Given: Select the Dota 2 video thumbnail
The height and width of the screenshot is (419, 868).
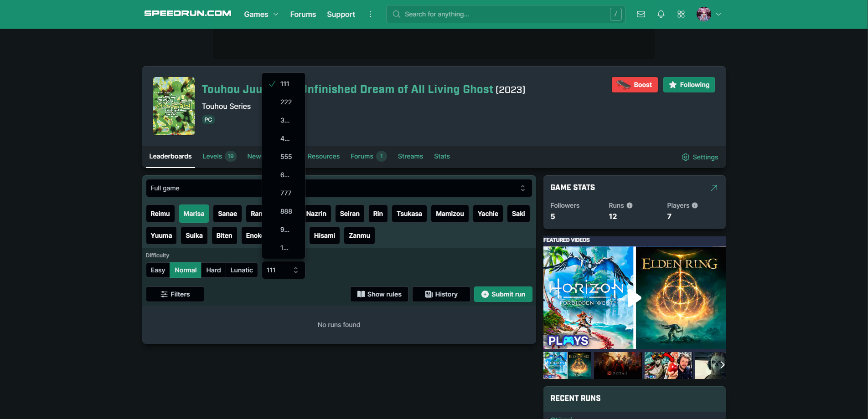Looking at the screenshot, I should (618, 365).
